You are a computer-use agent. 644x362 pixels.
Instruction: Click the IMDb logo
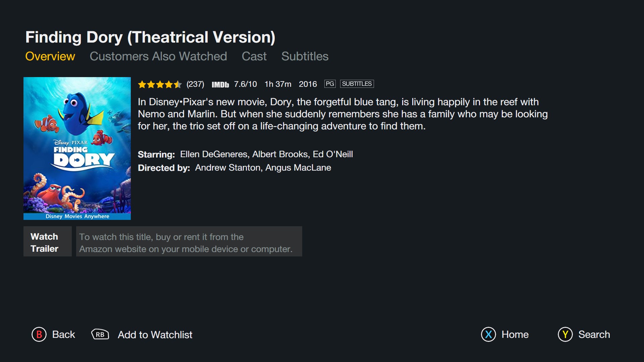[x=220, y=84]
